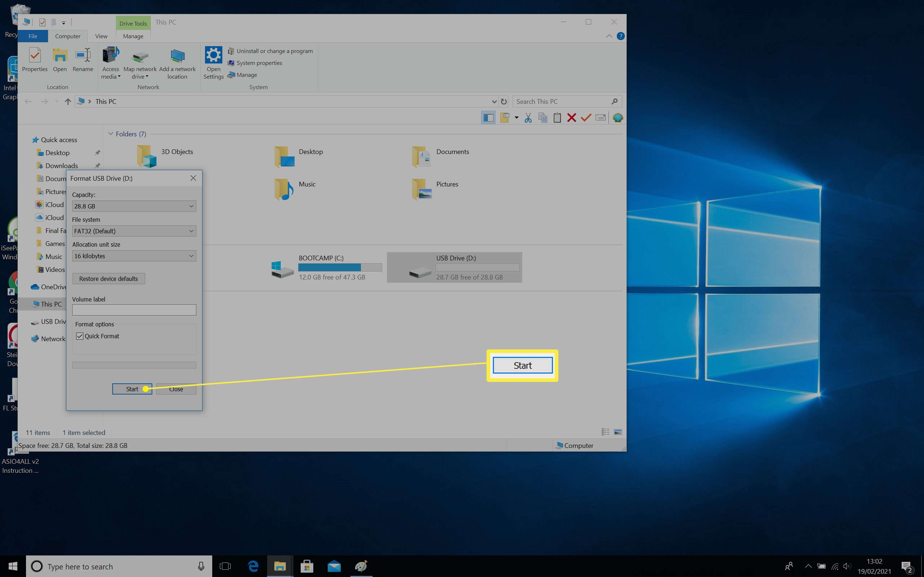Click the Manage tab in ribbon
The image size is (924, 577).
132,36
